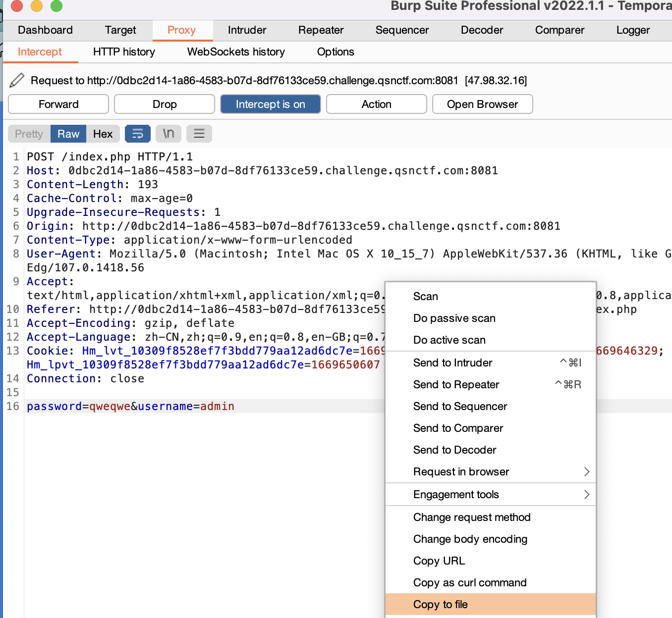
Task: Open the Logger tab
Action: [633, 30]
